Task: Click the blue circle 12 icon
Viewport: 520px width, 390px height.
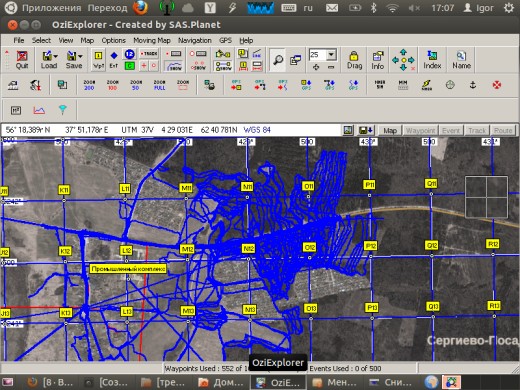Action: coord(129,54)
